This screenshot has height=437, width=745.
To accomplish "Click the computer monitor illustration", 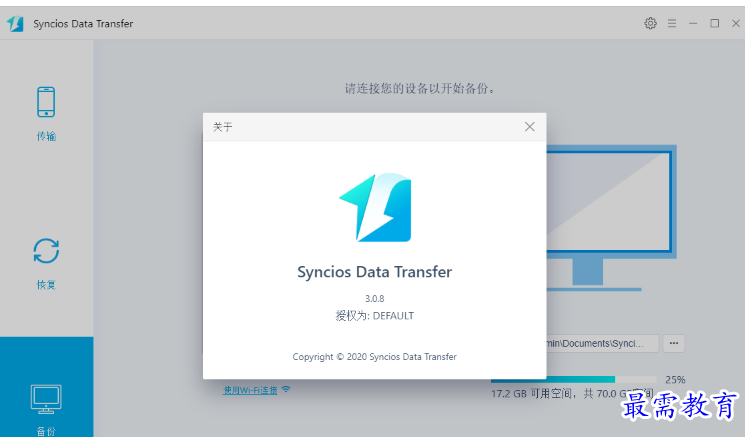I will point(611,218).
